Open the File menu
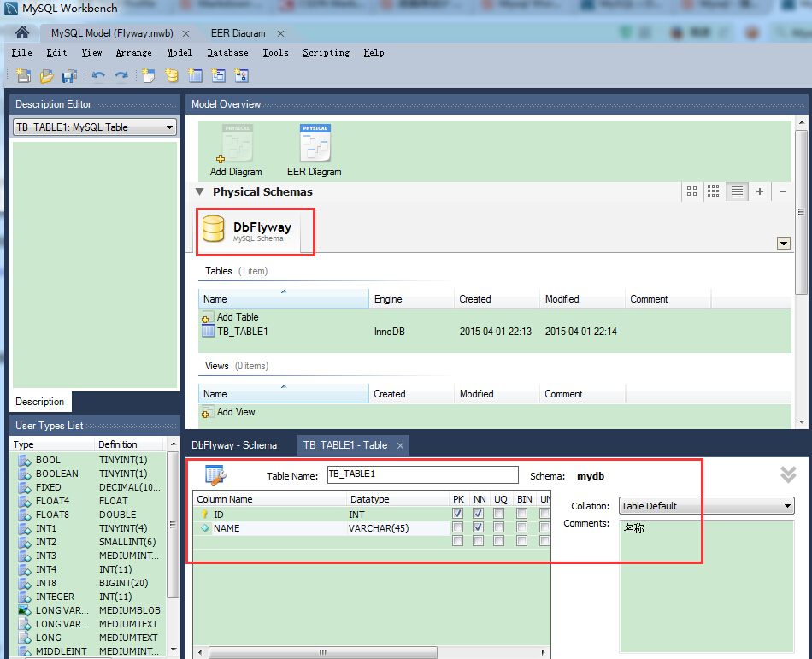 click(x=21, y=52)
